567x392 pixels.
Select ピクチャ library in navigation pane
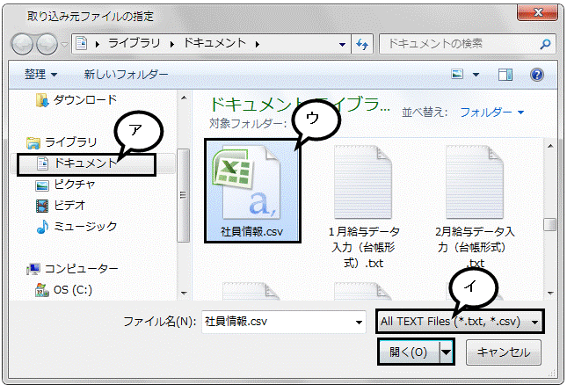coord(65,185)
